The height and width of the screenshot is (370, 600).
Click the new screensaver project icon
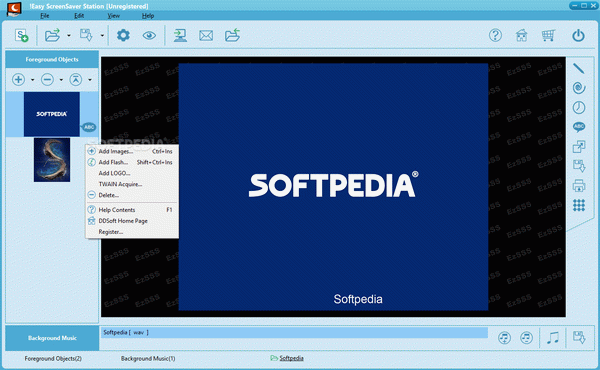(x=21, y=35)
